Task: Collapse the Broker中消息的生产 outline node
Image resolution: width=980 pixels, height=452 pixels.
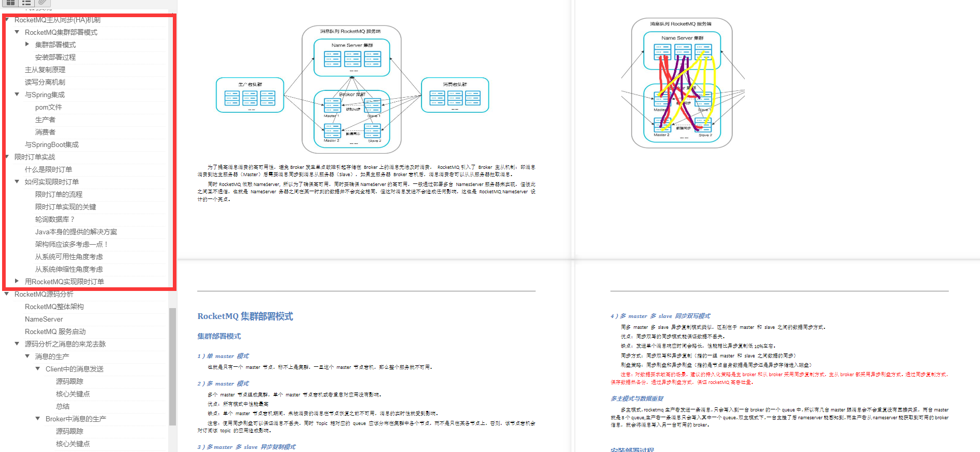Action: [38, 419]
